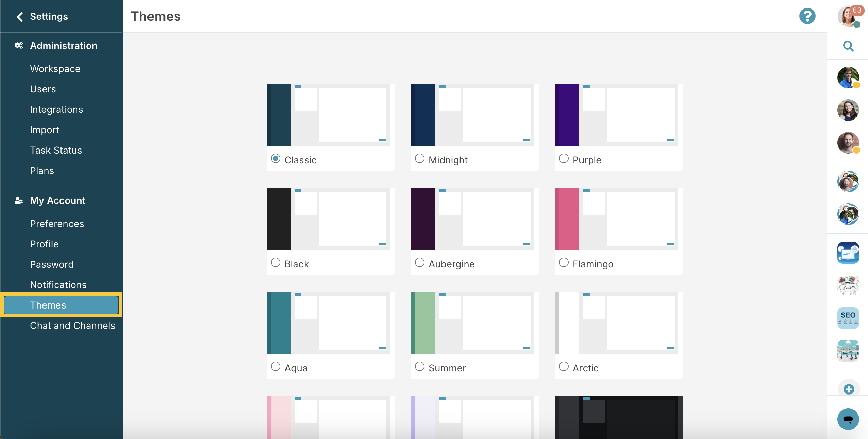Select the Flamingo theme radio button

pyautogui.click(x=564, y=263)
